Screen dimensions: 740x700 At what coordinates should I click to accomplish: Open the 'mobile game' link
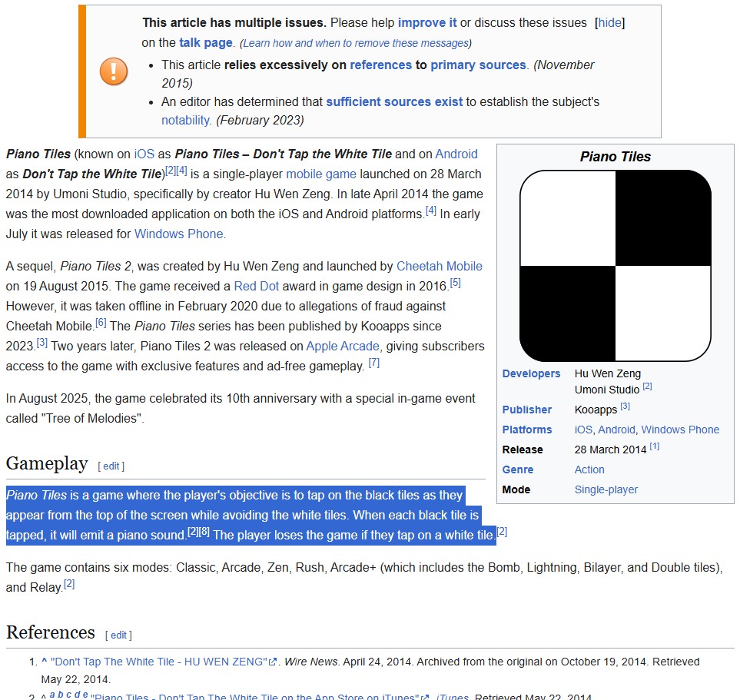[x=321, y=174]
